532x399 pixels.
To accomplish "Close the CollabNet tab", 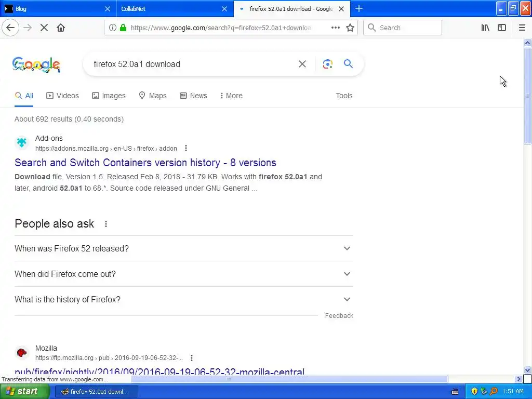I will click(x=224, y=9).
